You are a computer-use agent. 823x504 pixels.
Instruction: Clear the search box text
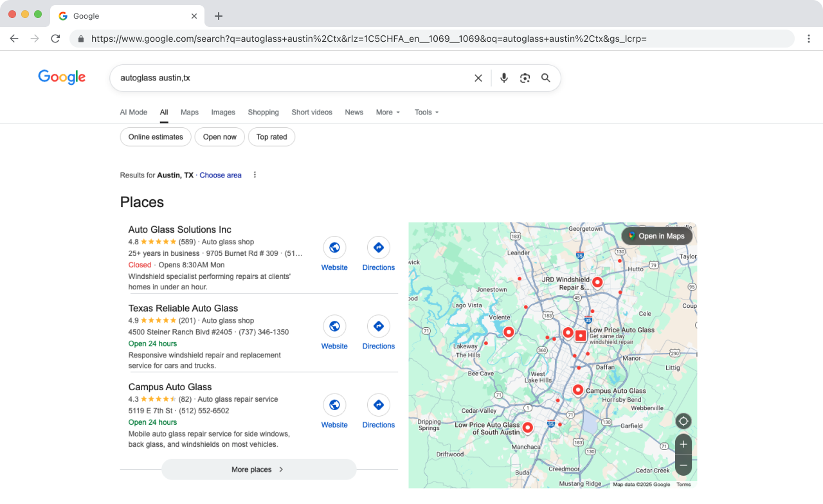point(478,78)
